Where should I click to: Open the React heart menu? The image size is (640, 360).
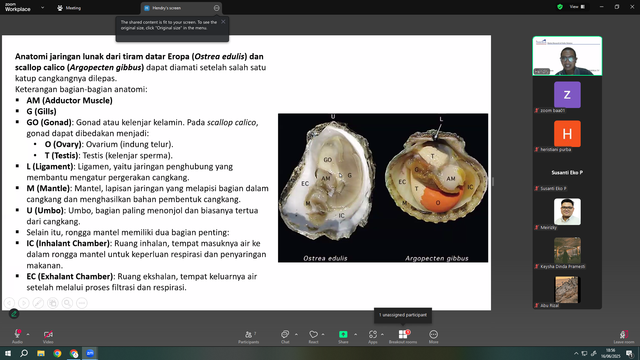pyautogui.click(x=313, y=336)
